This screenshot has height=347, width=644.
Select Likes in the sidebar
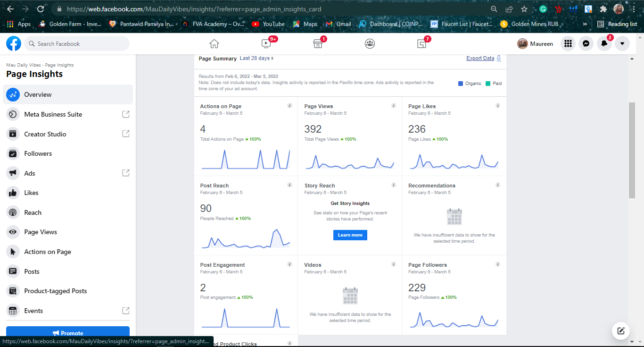click(x=68, y=193)
